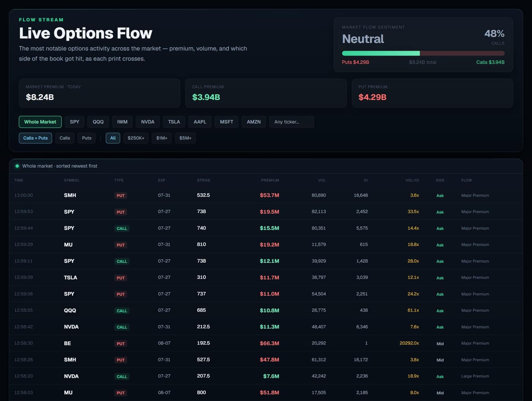Screen dimensions: 532x401
Task: Click premium $47.8M in SMH 527.5 row
Action: (269, 360)
